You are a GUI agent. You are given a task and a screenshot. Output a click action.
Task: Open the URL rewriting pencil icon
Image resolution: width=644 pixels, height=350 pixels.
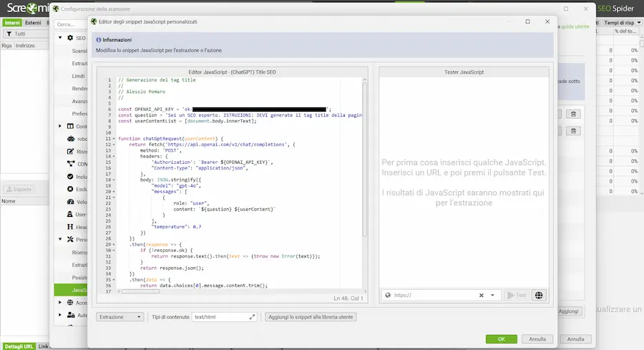coord(70,152)
